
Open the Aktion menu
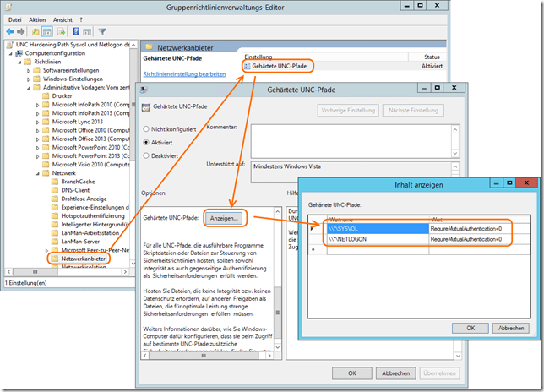point(38,18)
